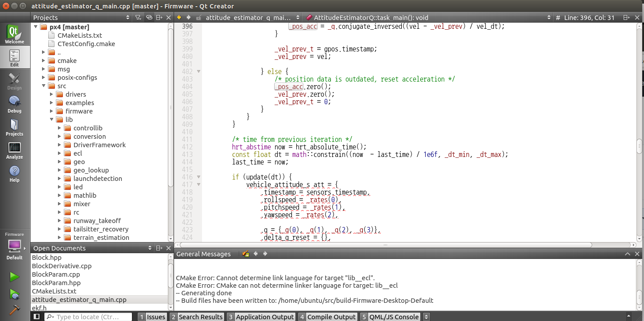Viewport: 644px width, 321px height.
Task: Expand the drivers folder
Action: (x=51, y=94)
